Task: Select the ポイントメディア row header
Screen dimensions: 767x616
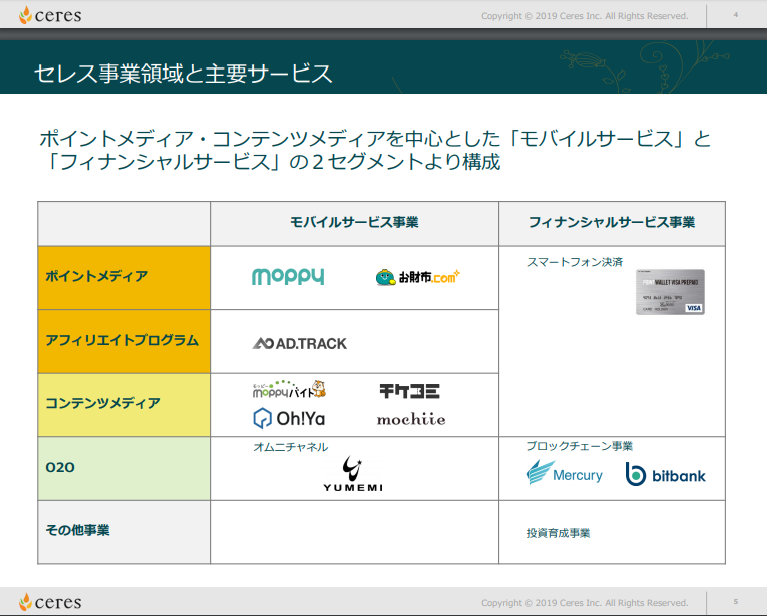Action: point(124,277)
